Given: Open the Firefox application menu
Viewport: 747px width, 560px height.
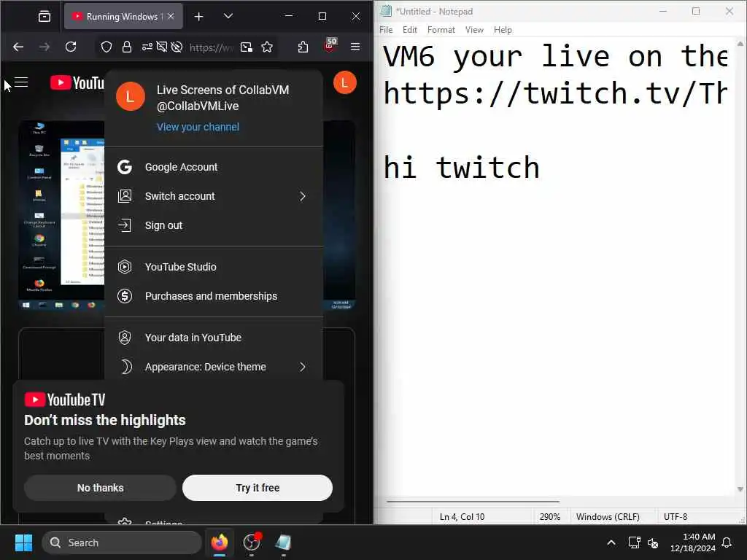Looking at the screenshot, I should click(355, 47).
